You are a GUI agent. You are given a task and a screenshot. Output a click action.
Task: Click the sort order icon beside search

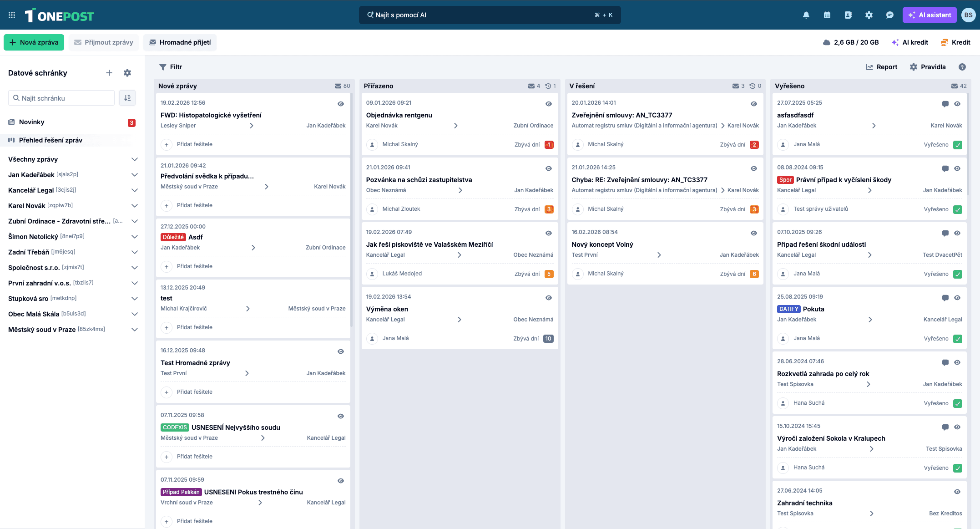pos(127,98)
